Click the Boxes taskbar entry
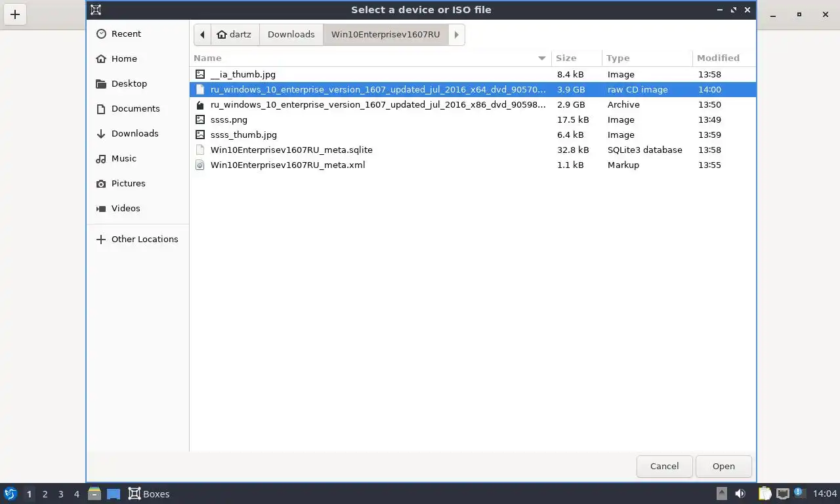This screenshot has height=504, width=840. (149, 493)
